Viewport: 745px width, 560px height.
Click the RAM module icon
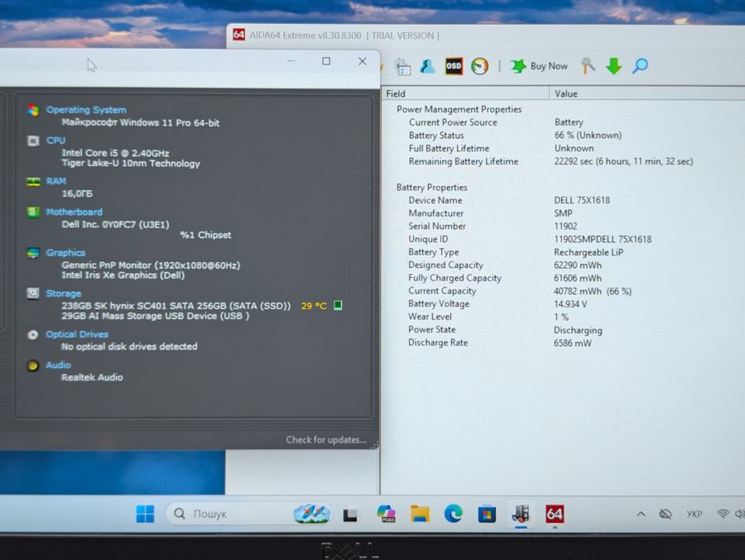tap(33, 181)
